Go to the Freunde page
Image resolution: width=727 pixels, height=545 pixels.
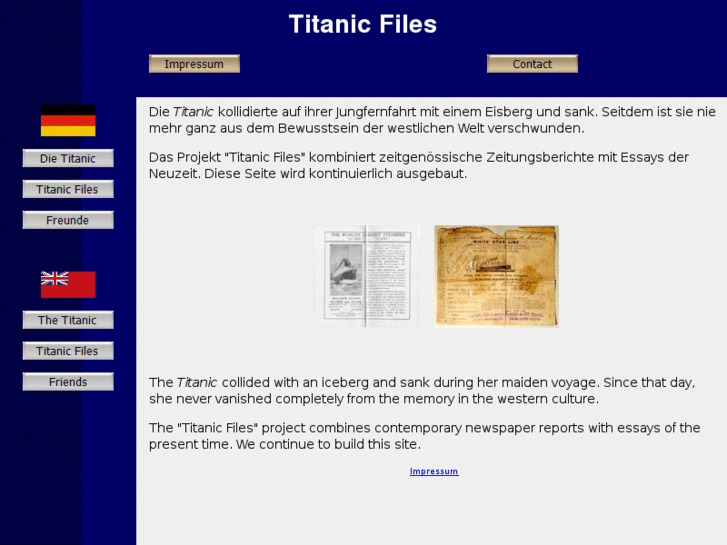click(68, 220)
